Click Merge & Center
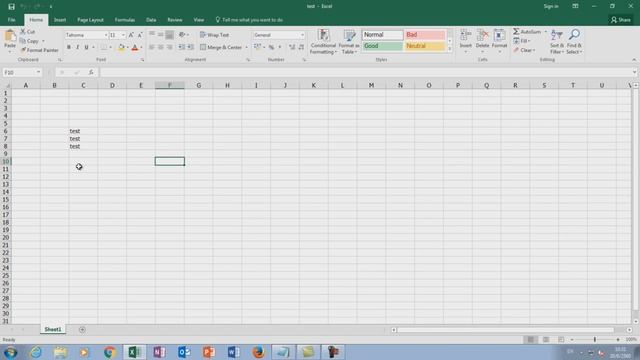Image resolution: width=640 pixels, height=360 pixels. tap(221, 47)
